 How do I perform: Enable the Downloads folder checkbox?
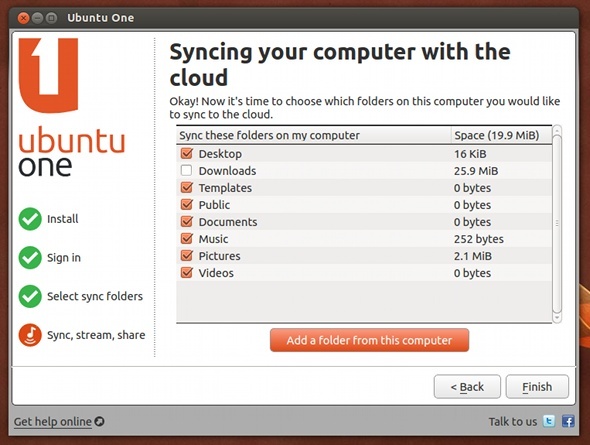click(x=187, y=170)
